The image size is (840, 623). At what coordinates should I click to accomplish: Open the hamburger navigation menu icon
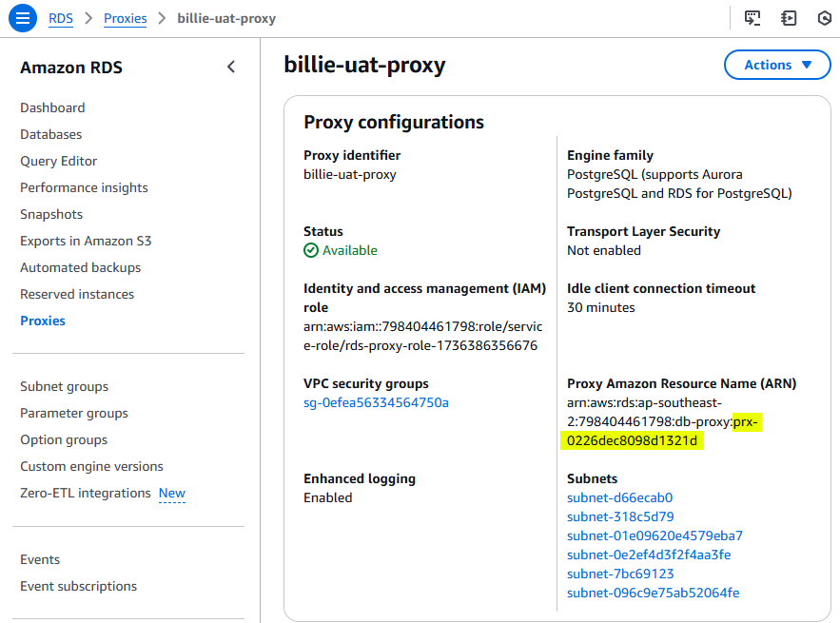[x=23, y=18]
